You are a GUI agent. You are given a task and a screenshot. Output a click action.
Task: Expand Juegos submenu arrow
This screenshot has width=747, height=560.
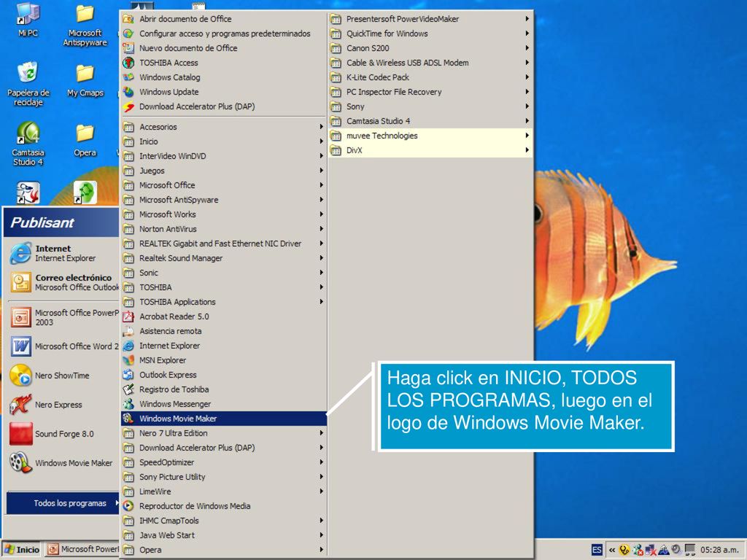pyautogui.click(x=322, y=171)
